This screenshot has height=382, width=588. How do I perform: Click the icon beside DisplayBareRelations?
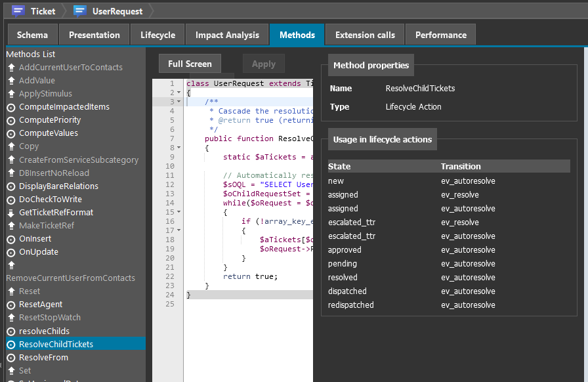tap(10, 186)
